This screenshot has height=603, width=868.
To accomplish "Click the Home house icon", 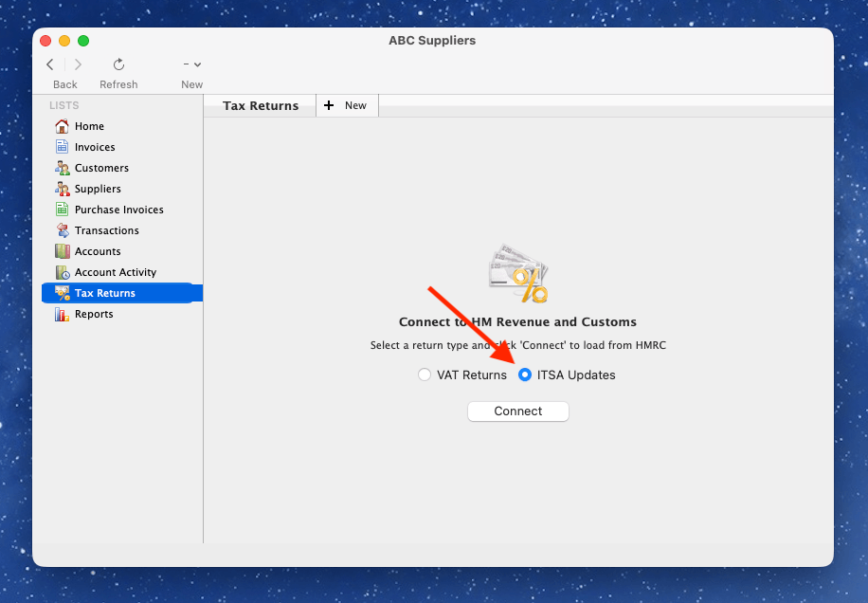I will (62, 126).
